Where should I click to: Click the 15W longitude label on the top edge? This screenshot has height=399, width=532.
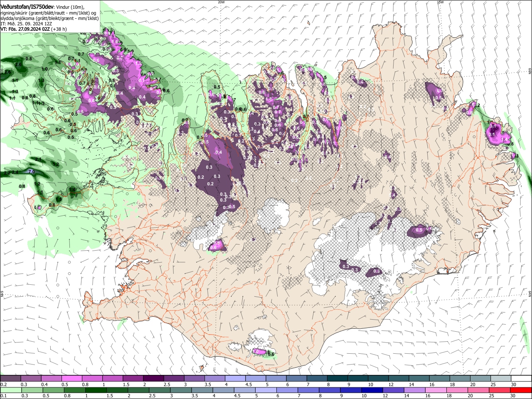[440, 2]
